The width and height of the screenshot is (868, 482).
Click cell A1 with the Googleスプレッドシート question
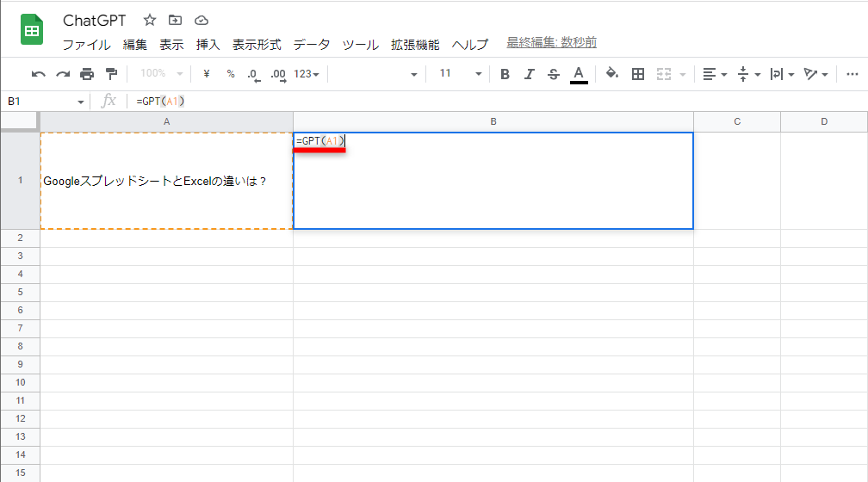pos(167,181)
